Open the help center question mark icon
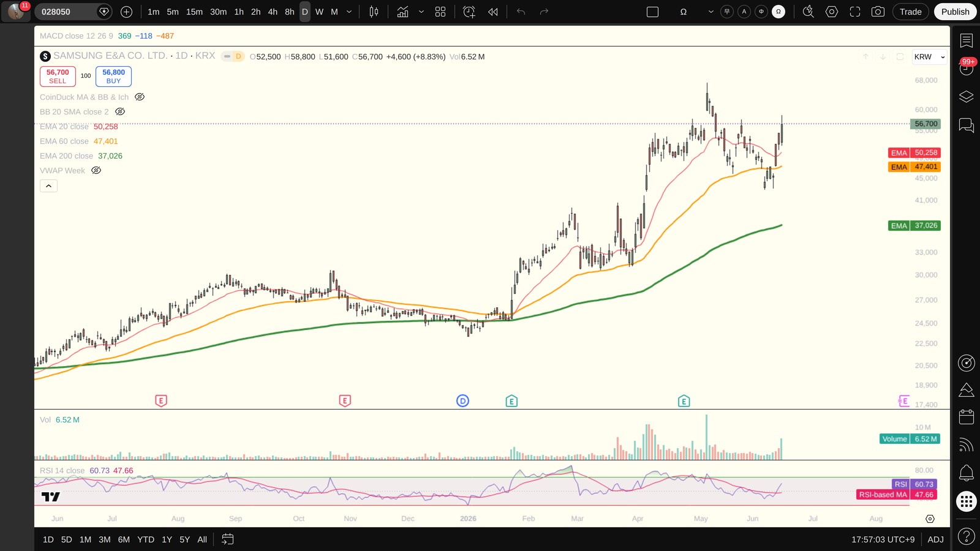This screenshot has width=980, height=551. pos(967,537)
